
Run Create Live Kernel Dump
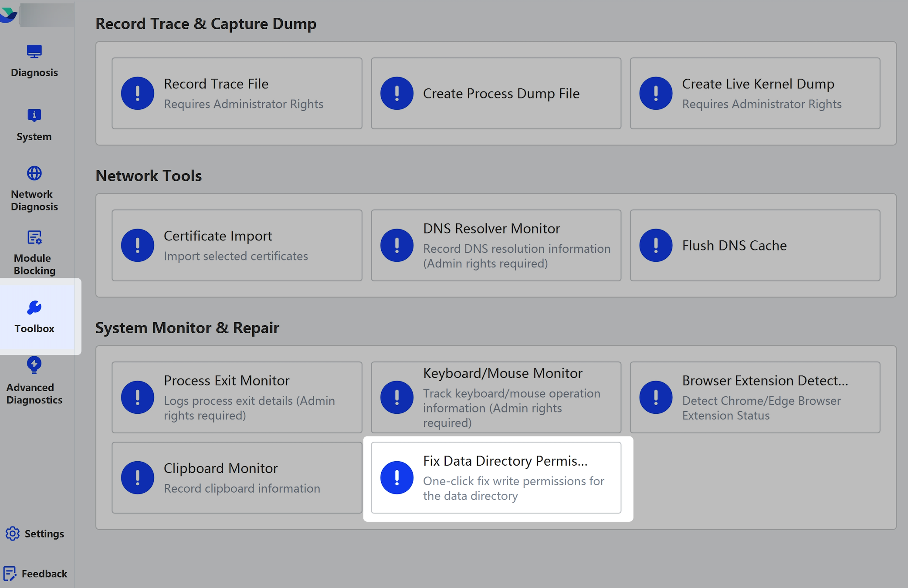click(755, 93)
